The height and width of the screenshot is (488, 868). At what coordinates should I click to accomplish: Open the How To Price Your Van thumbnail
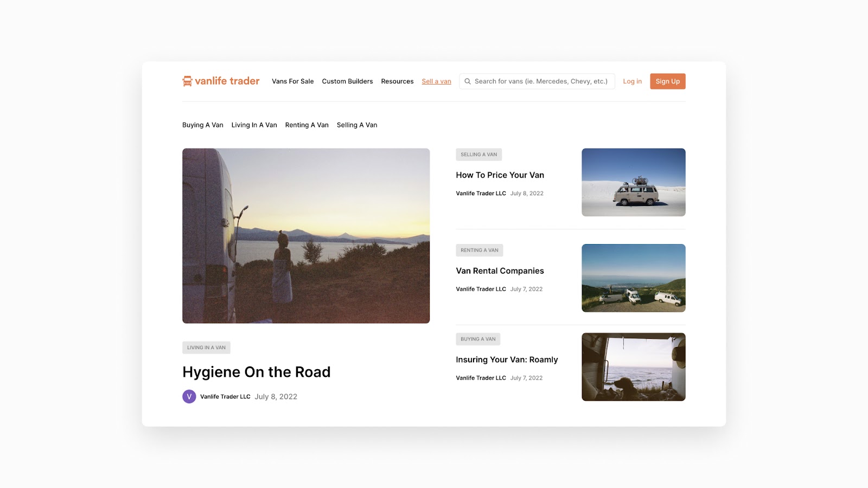click(x=634, y=182)
